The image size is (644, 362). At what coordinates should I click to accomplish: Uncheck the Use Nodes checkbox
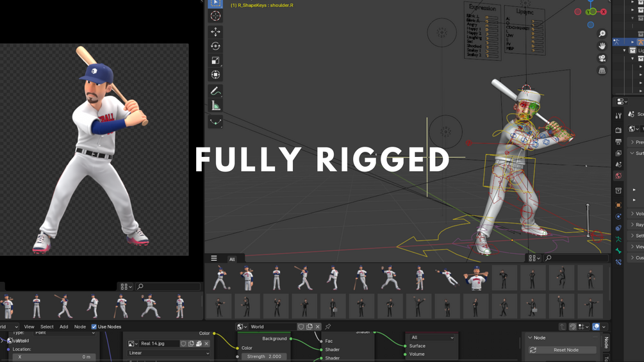(x=94, y=327)
